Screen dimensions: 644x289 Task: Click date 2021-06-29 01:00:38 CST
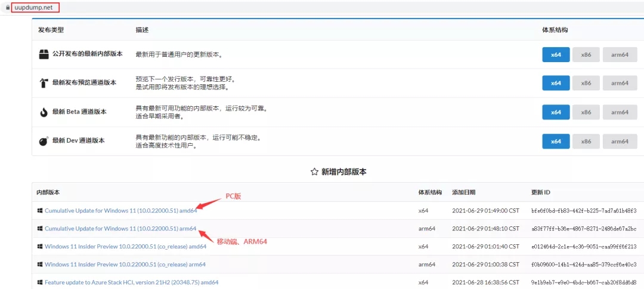pos(486,265)
